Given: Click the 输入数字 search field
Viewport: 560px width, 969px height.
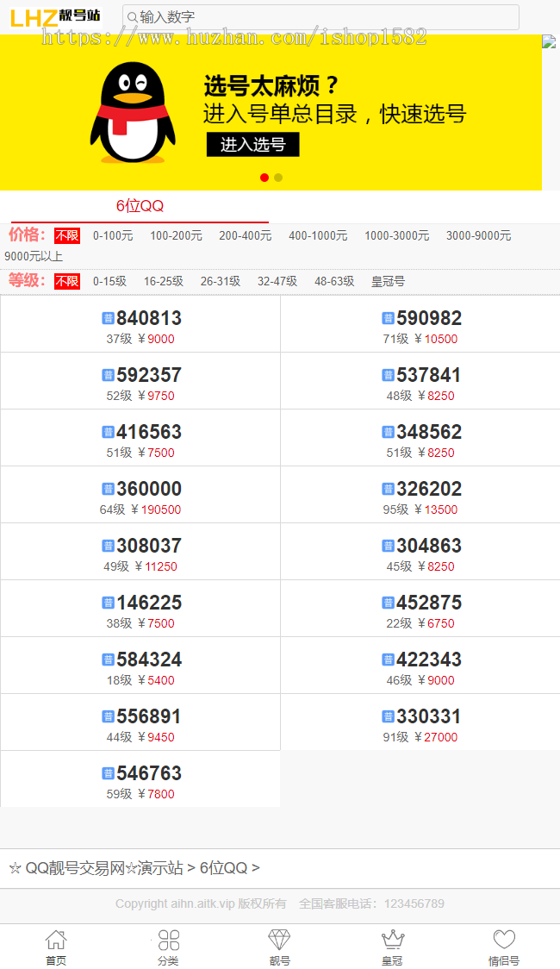Looking at the screenshot, I should pyautogui.click(x=327, y=17).
